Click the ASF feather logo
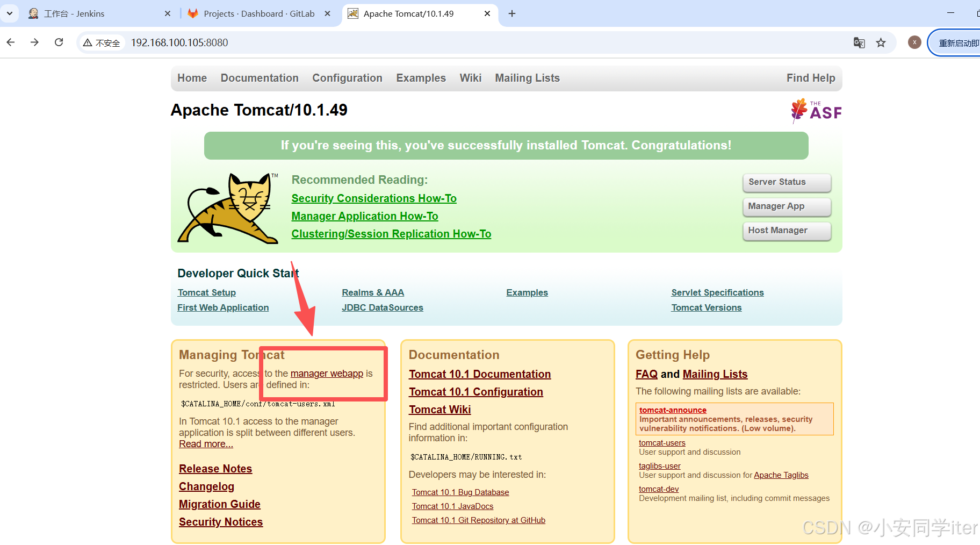This screenshot has height=545, width=980. click(816, 111)
